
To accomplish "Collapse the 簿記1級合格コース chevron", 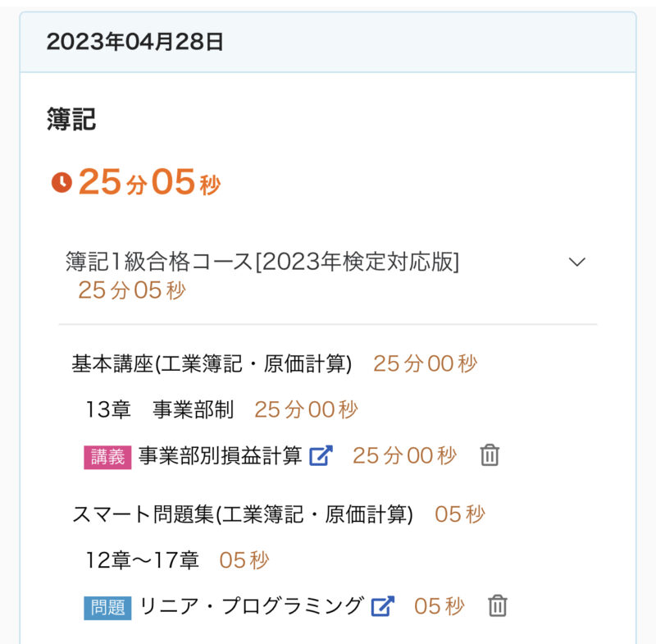I will 577,262.
